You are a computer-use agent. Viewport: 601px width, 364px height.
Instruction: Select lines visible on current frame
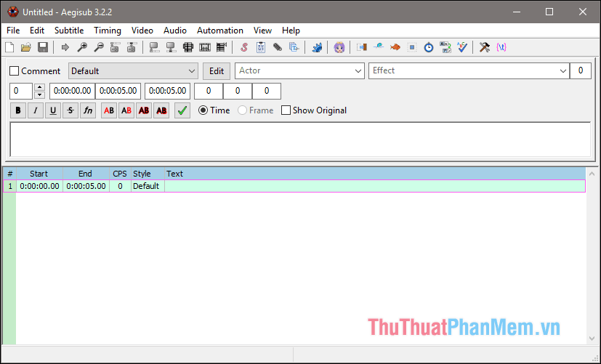coord(187,47)
